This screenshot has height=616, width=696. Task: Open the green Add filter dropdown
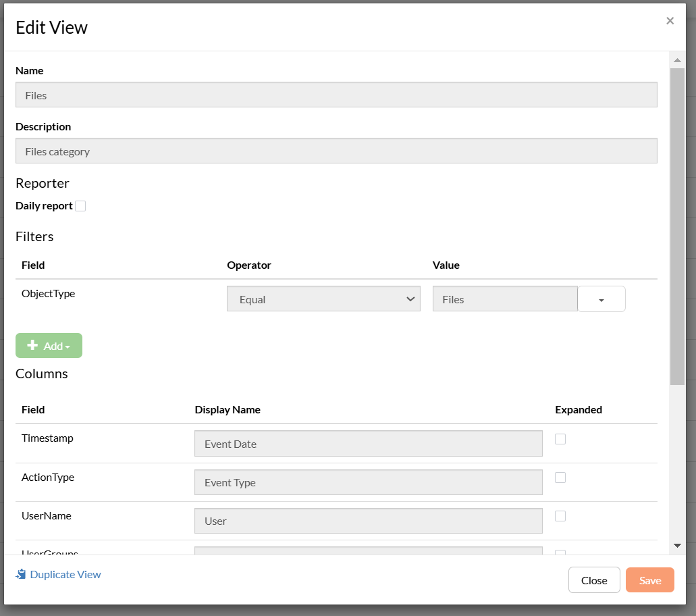(49, 346)
